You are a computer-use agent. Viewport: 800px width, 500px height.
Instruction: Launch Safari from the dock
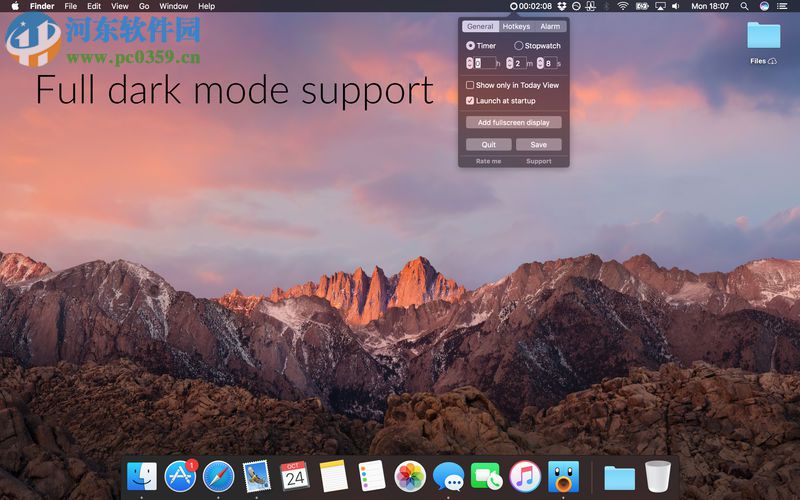click(218, 476)
